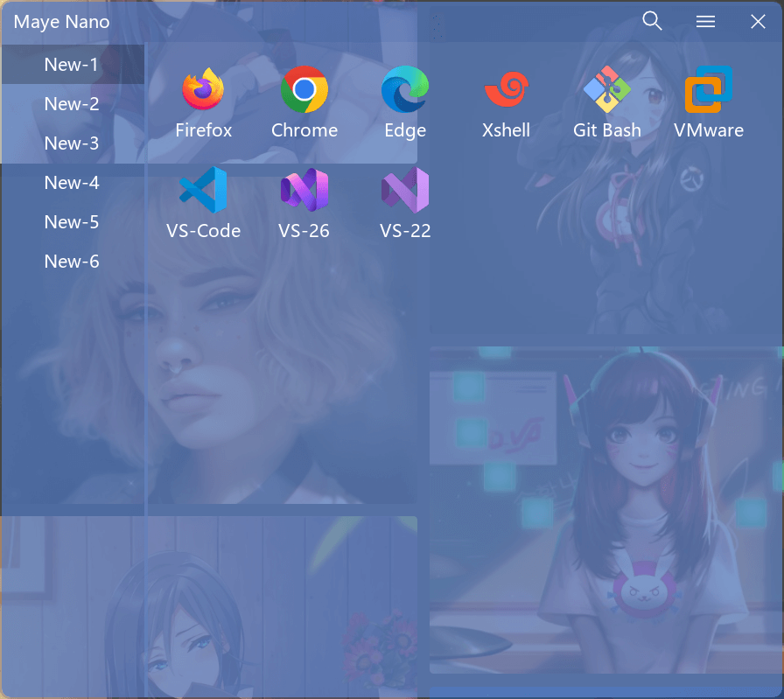Open the Chrome shortcut
The image size is (784, 699).
(x=304, y=90)
